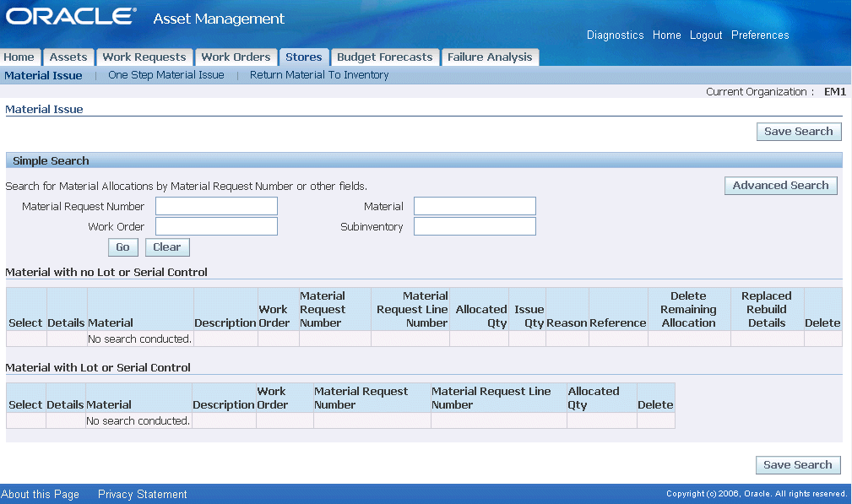Go to the Work Orders tab

point(236,57)
